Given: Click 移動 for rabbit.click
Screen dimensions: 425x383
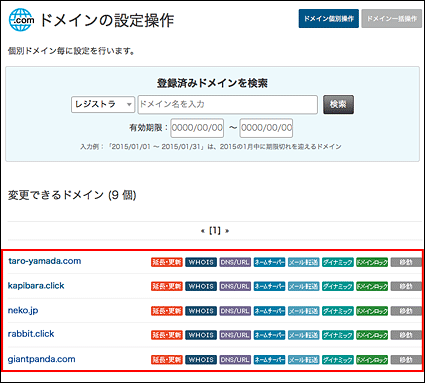Looking at the screenshot, I should 406,335.
